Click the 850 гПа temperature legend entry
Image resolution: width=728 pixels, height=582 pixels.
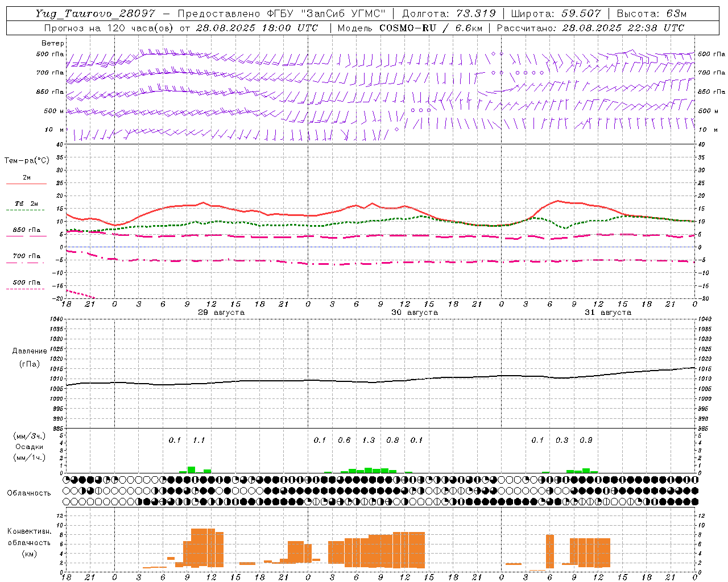pyautogui.click(x=27, y=230)
